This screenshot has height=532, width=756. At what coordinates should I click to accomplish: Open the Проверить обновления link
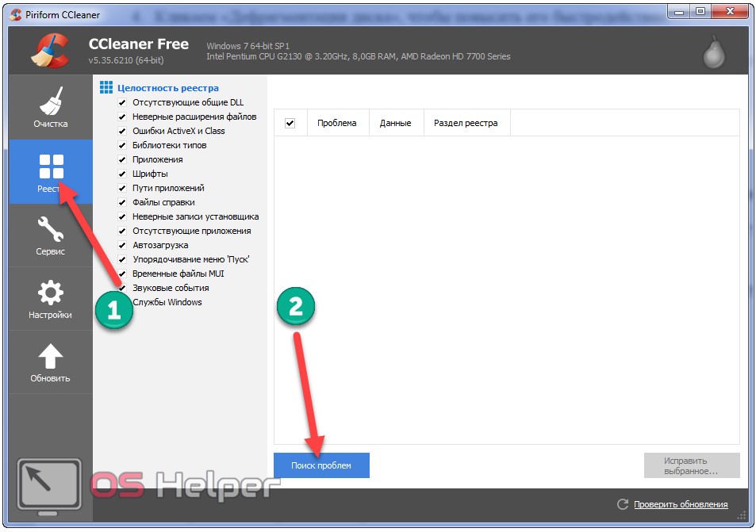[678, 504]
